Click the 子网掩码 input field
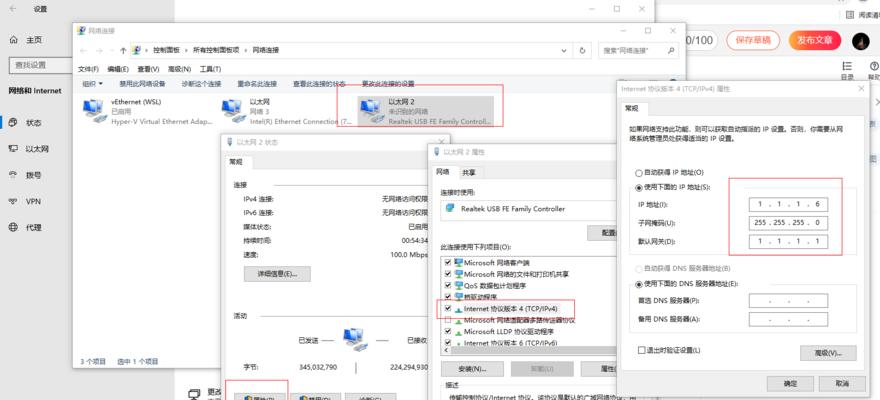The width and height of the screenshot is (880, 400). 788,223
